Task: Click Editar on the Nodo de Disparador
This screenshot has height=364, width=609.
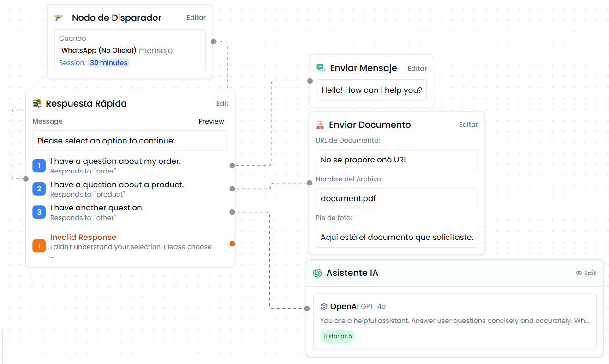Action: [196, 18]
